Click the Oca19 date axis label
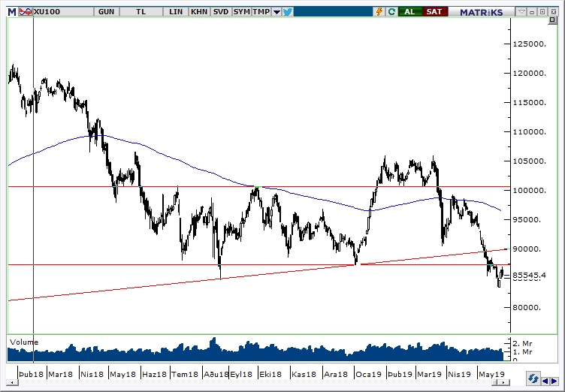Image resolution: width=565 pixels, height=392 pixels. [x=368, y=374]
